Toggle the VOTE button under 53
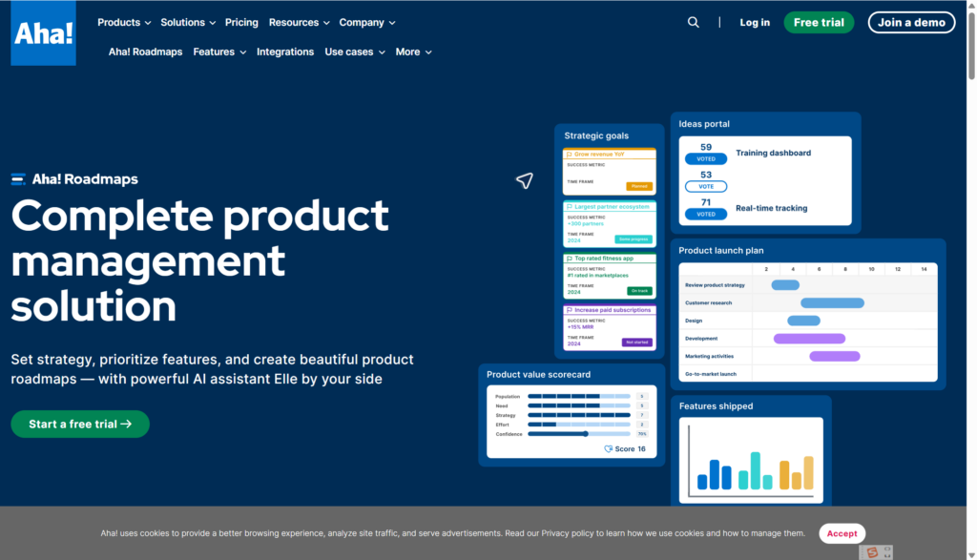 (706, 186)
